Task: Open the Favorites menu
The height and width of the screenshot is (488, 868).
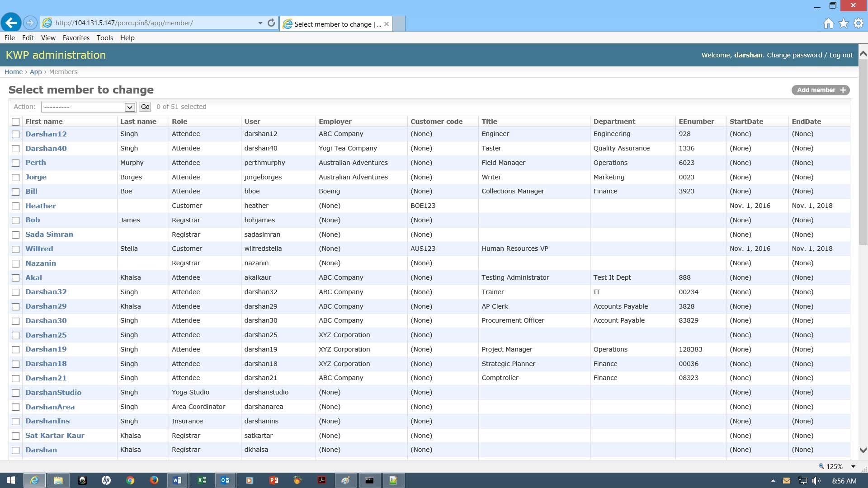Action: click(x=76, y=38)
